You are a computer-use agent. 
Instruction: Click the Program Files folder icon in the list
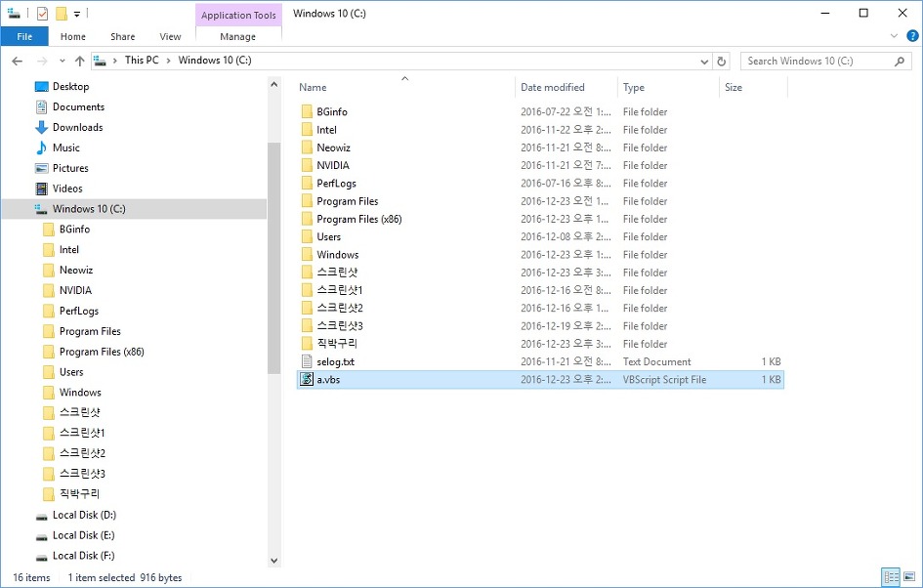307,200
